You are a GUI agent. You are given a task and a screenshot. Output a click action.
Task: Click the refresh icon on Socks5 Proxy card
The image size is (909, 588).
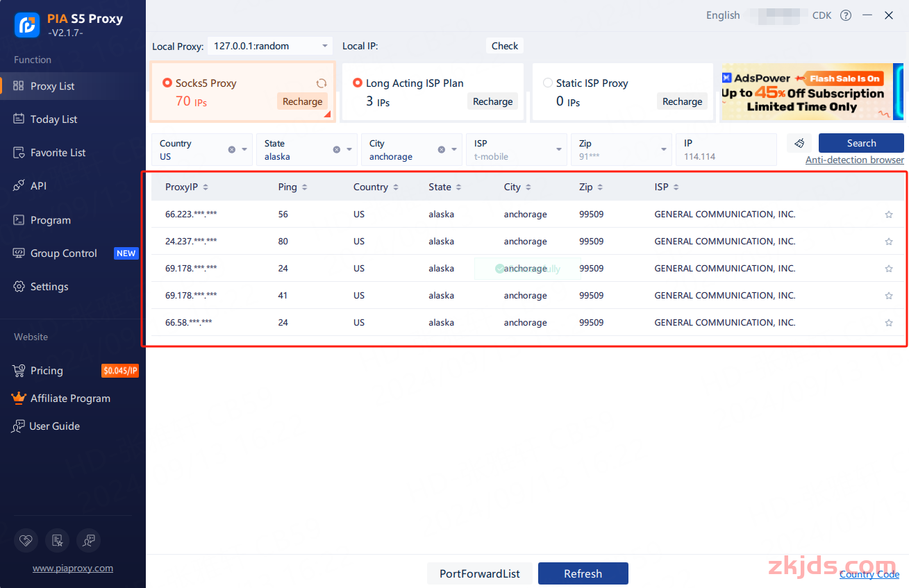coord(322,83)
